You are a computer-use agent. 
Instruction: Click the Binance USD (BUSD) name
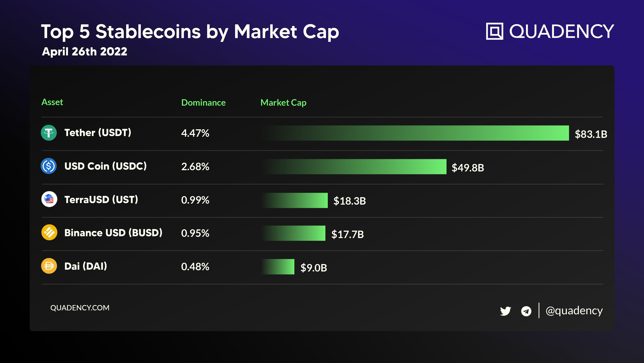coord(113,233)
